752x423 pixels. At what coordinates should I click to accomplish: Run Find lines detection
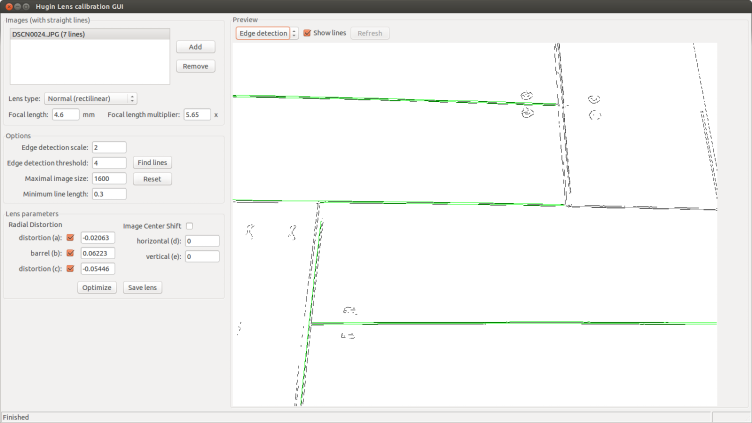click(x=152, y=163)
